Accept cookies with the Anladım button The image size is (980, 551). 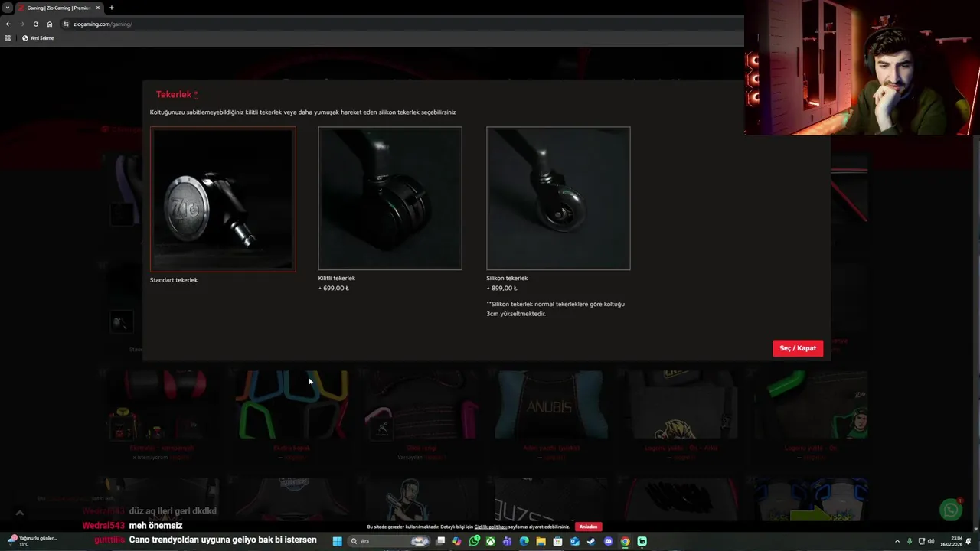click(588, 527)
